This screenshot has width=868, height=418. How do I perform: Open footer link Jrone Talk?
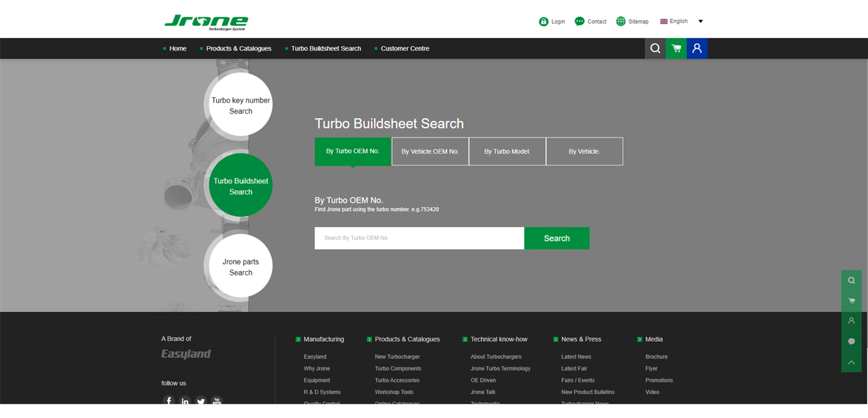pyautogui.click(x=483, y=392)
